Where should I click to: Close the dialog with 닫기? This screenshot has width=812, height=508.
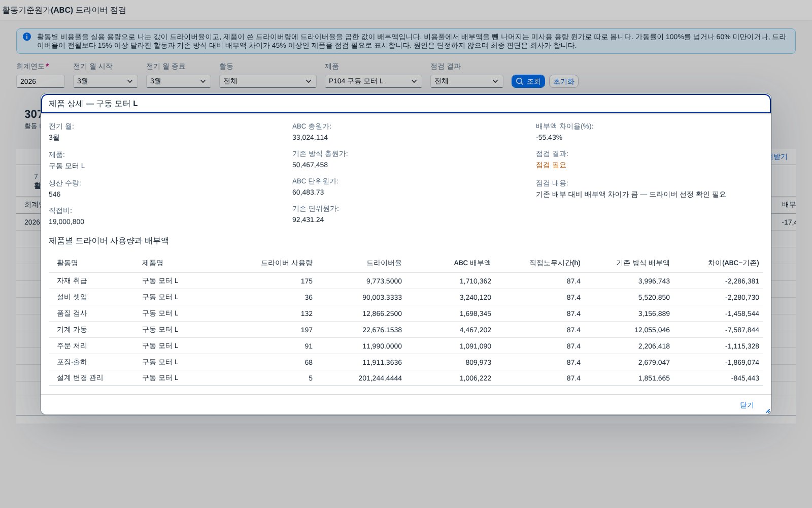point(747,405)
